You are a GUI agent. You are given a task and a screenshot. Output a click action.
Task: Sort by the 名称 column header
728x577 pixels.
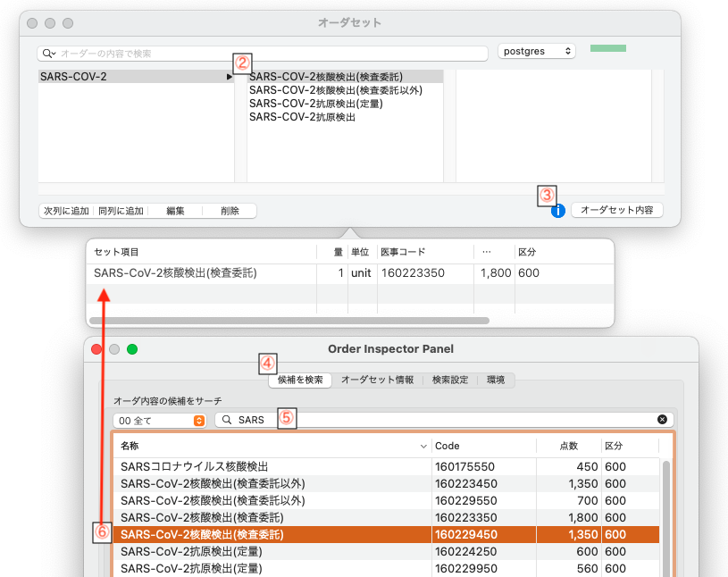pos(268,446)
